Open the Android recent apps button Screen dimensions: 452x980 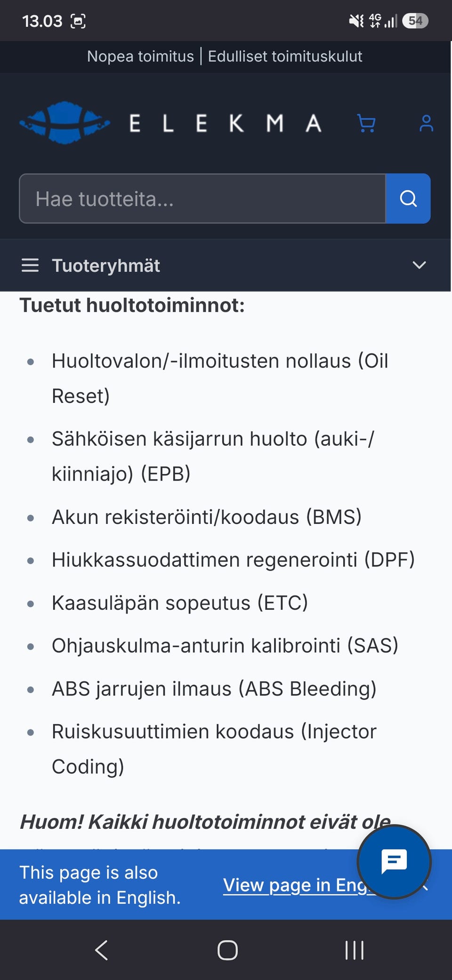[x=354, y=950]
